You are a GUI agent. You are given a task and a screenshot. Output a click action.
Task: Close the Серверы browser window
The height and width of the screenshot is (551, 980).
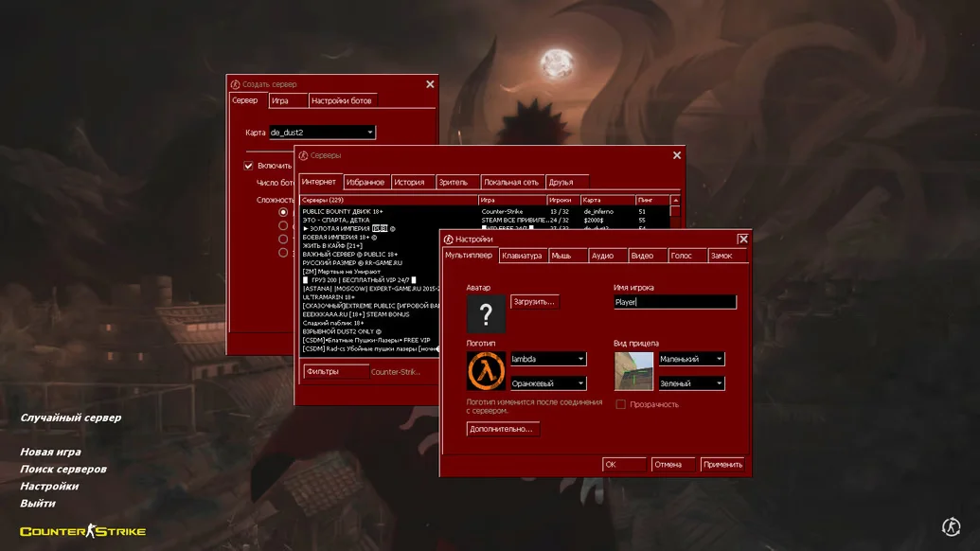coord(677,155)
